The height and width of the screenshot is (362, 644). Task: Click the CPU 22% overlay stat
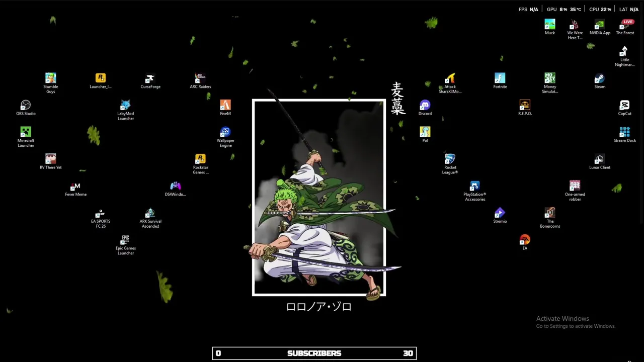600,9
